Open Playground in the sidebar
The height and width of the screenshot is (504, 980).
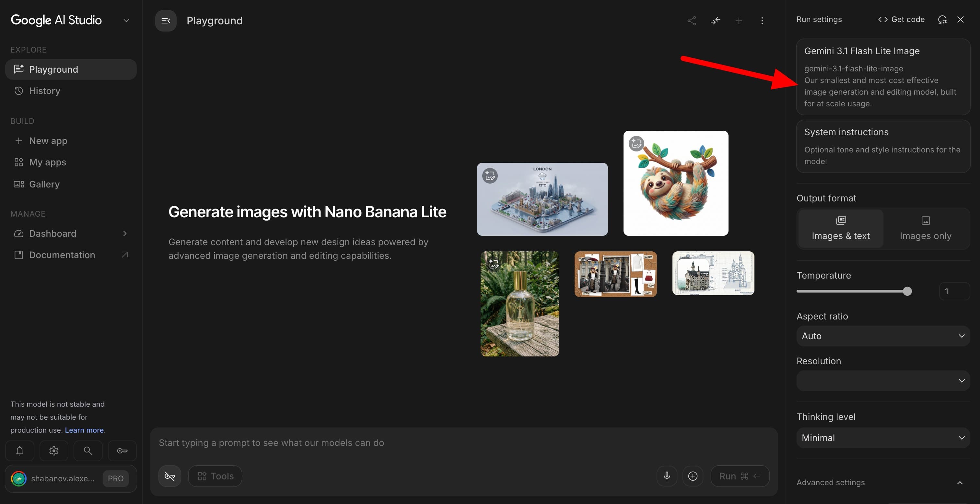[71, 69]
